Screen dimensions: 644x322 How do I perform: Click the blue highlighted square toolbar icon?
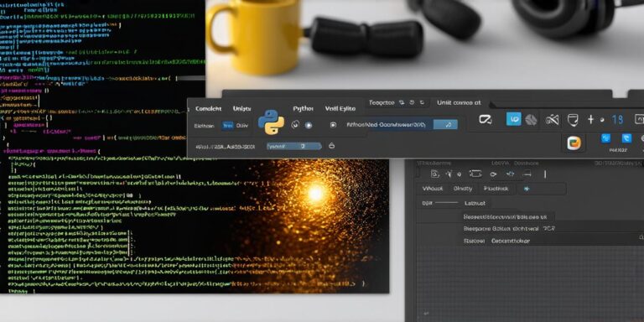coord(513,119)
